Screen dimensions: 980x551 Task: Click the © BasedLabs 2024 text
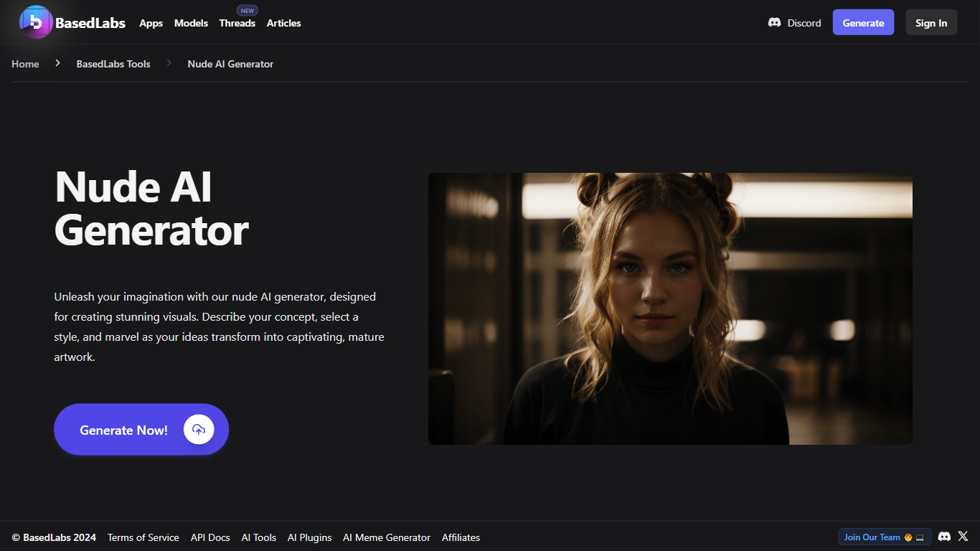point(54,537)
